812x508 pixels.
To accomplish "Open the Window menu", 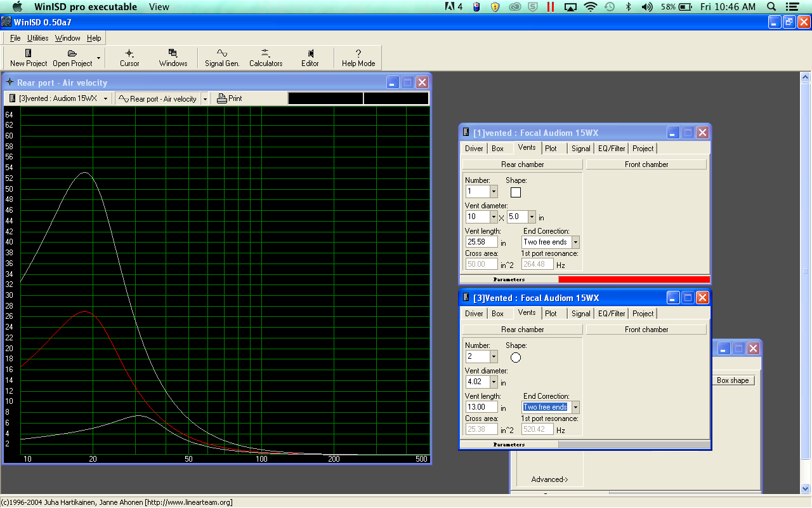I will pos(67,38).
